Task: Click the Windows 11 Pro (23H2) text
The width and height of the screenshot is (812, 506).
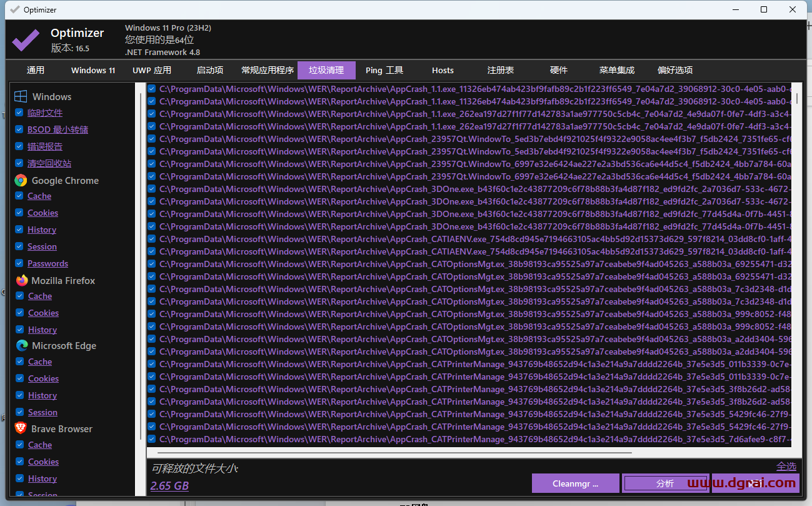Action: (x=168, y=28)
